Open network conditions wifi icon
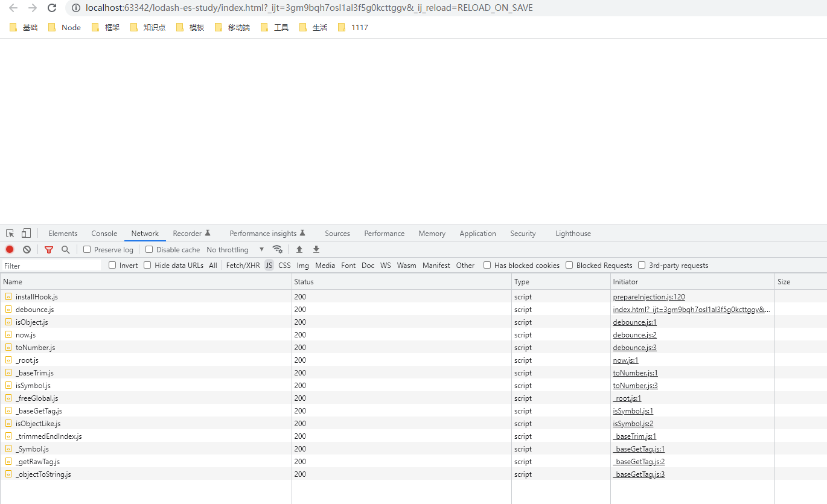Image resolution: width=827 pixels, height=504 pixels. tap(278, 249)
